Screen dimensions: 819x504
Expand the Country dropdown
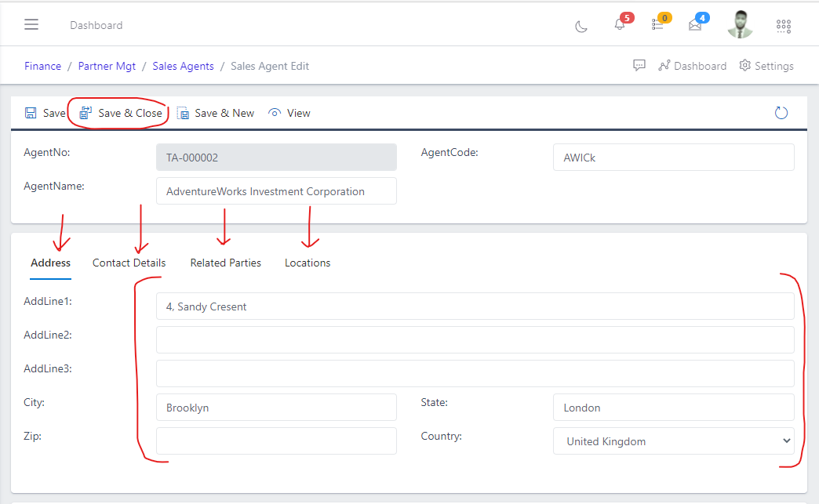pos(673,441)
